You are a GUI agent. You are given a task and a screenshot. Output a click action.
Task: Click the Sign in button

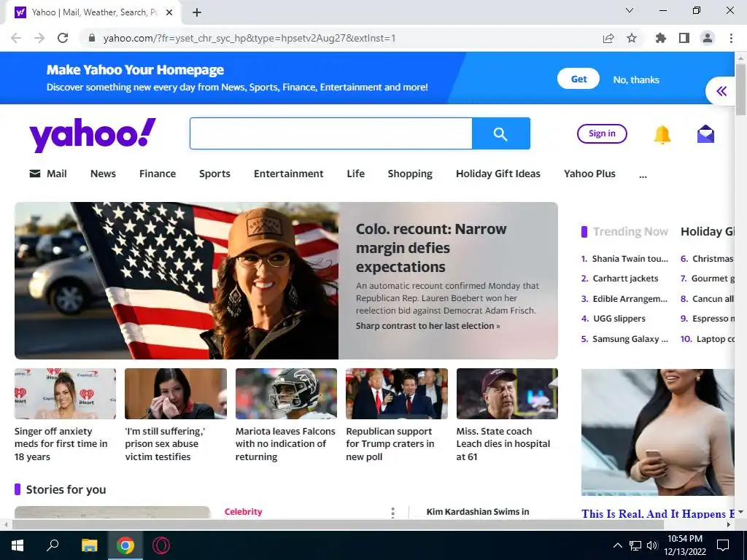click(x=602, y=133)
